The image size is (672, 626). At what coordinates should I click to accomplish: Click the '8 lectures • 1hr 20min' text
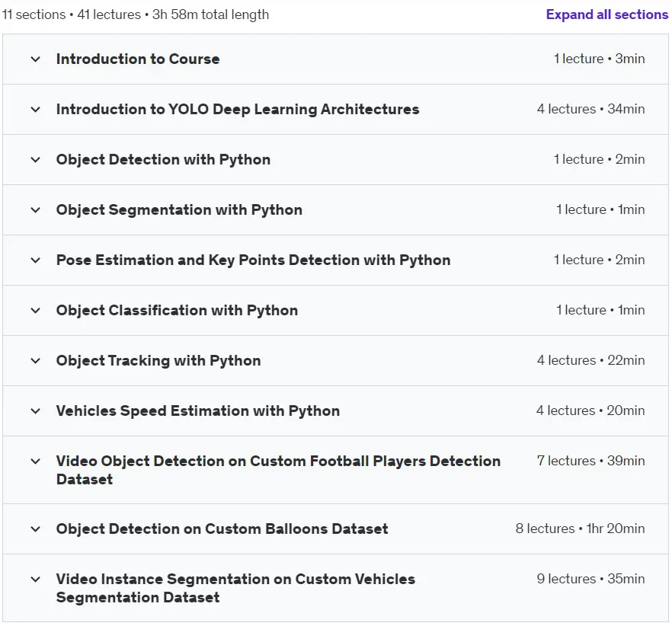click(x=581, y=529)
